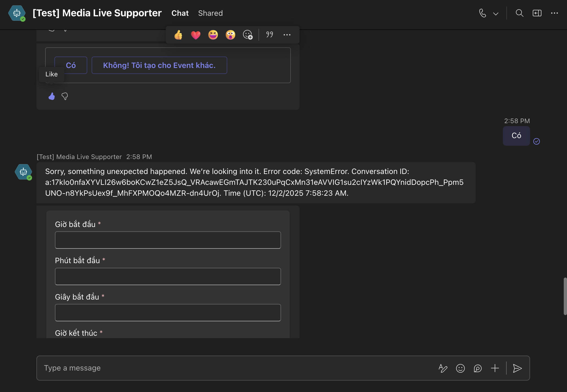The image size is (567, 392).
Task: Click Không! Tôi tạo cho Event khác
Action: tap(159, 65)
